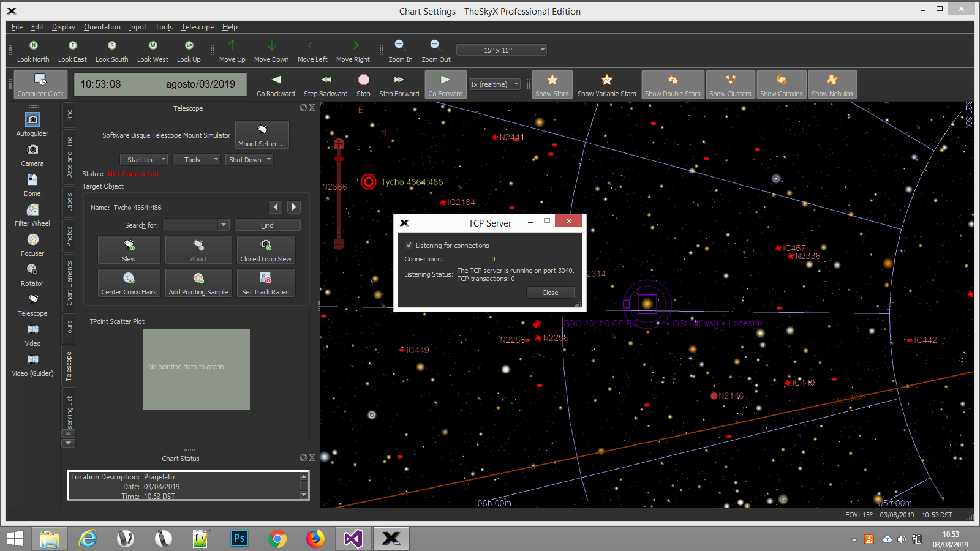This screenshot has width=980, height=551.
Task: Show hidden system tray icons
Action: (x=854, y=539)
